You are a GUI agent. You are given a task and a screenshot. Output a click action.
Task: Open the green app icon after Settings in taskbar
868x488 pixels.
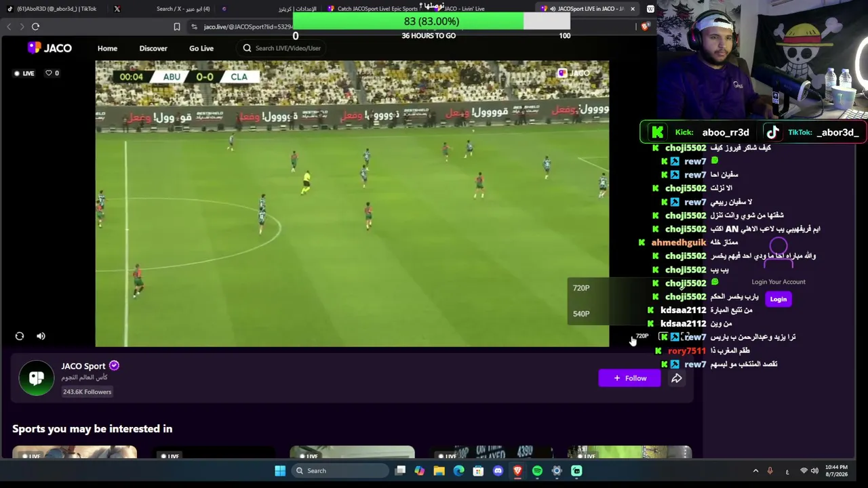tap(576, 471)
